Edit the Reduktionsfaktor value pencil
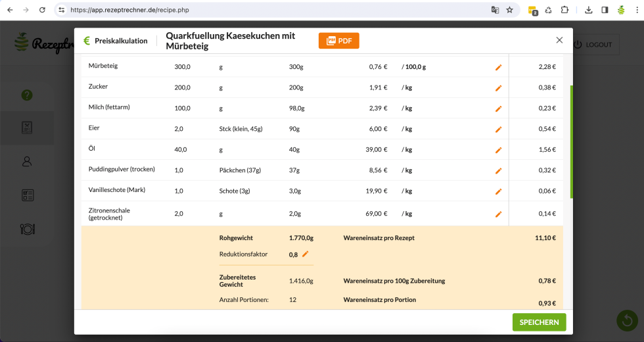This screenshot has height=342, width=644. pos(305,254)
